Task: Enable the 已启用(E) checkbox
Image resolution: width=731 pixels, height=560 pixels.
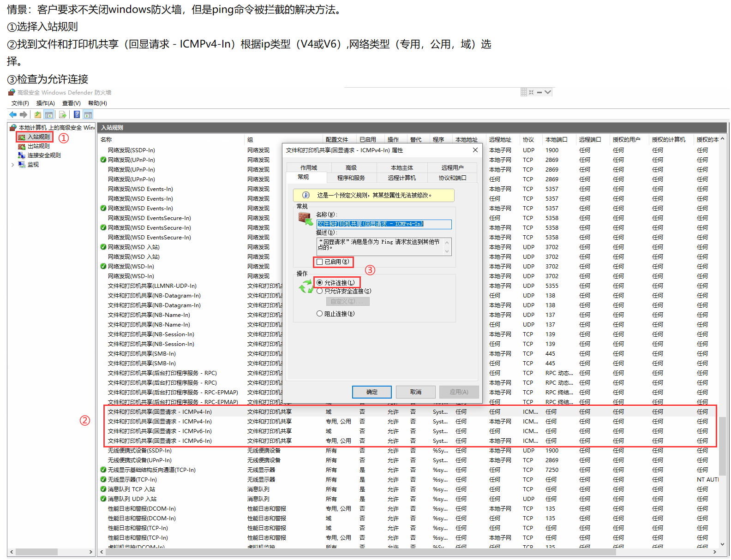Action: [x=319, y=262]
